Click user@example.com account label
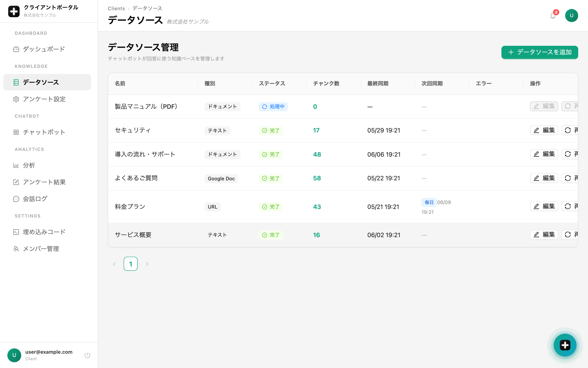588x368 pixels. pyautogui.click(x=49, y=352)
